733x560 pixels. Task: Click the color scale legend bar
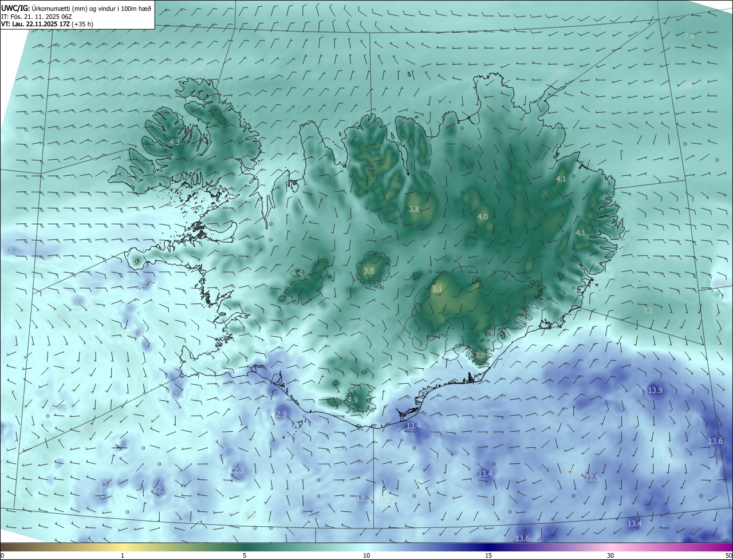click(x=366, y=547)
